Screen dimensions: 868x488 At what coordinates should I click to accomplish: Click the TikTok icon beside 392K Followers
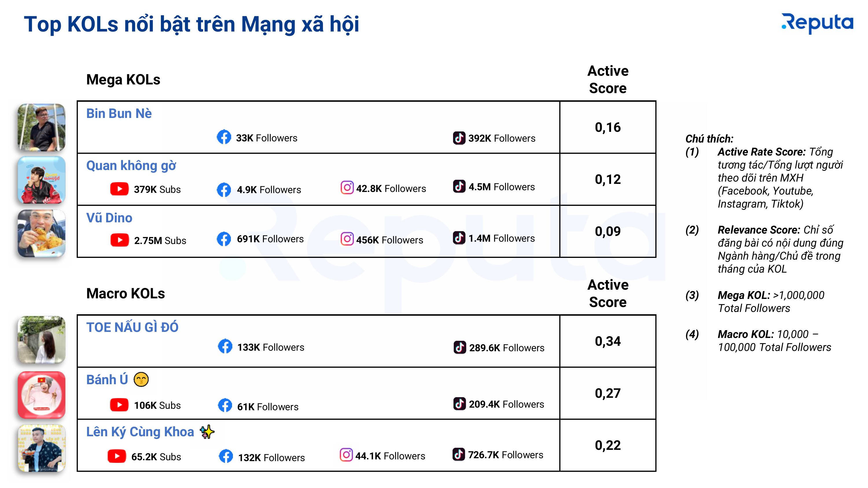[459, 138]
